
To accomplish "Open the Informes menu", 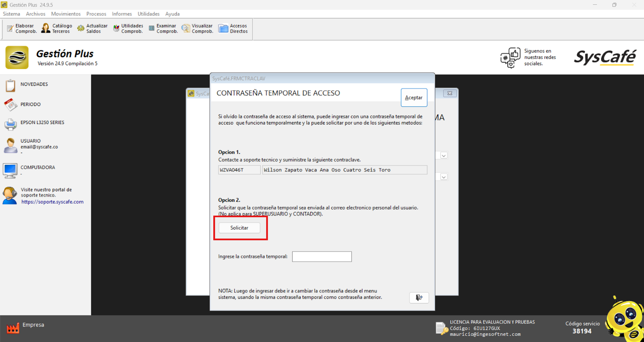I will 122,14.
